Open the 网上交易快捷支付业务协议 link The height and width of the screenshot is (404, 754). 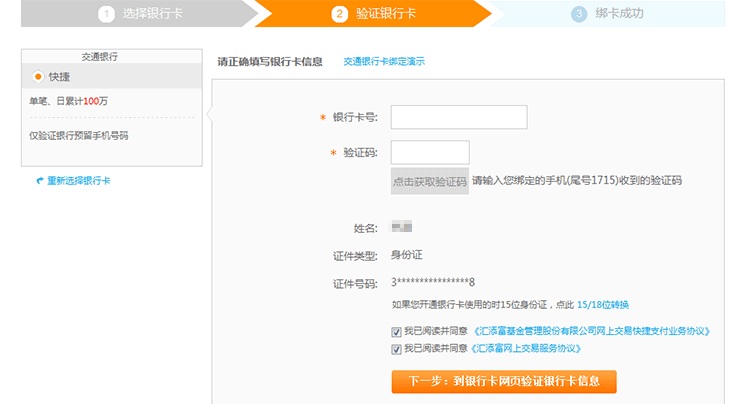pyautogui.click(x=590, y=331)
